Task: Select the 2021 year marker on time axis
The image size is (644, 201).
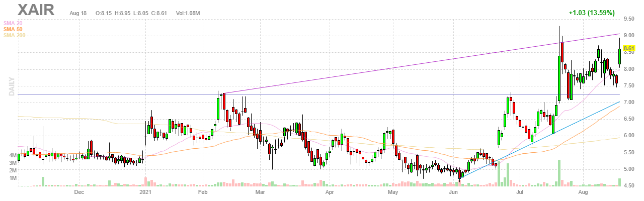Action: pyautogui.click(x=145, y=192)
